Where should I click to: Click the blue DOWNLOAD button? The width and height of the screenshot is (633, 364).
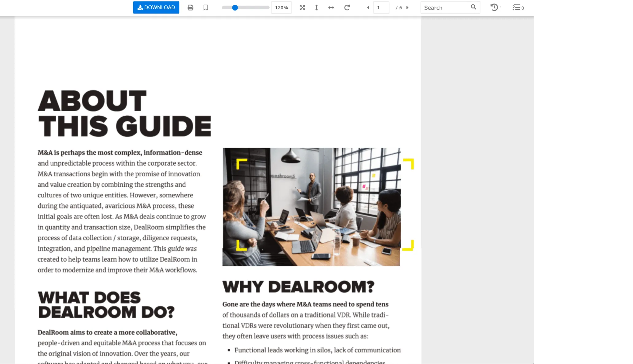(x=156, y=7)
